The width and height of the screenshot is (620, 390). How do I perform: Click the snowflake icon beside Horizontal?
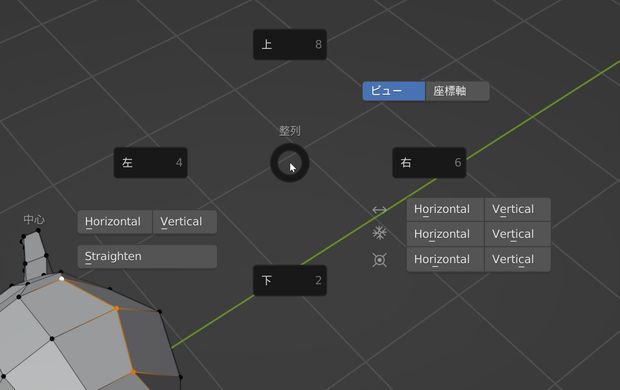380,233
